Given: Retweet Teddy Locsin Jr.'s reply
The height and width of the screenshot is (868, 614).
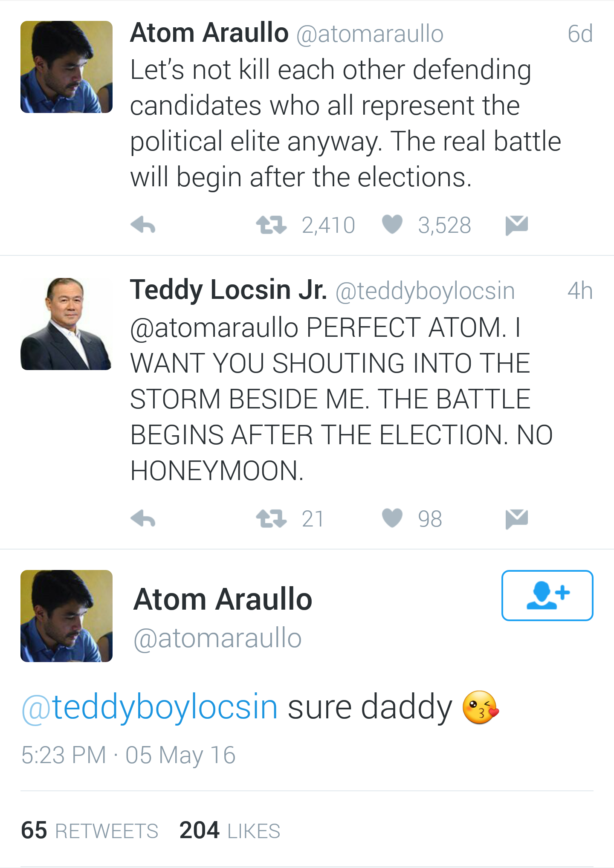Looking at the screenshot, I should click(271, 518).
